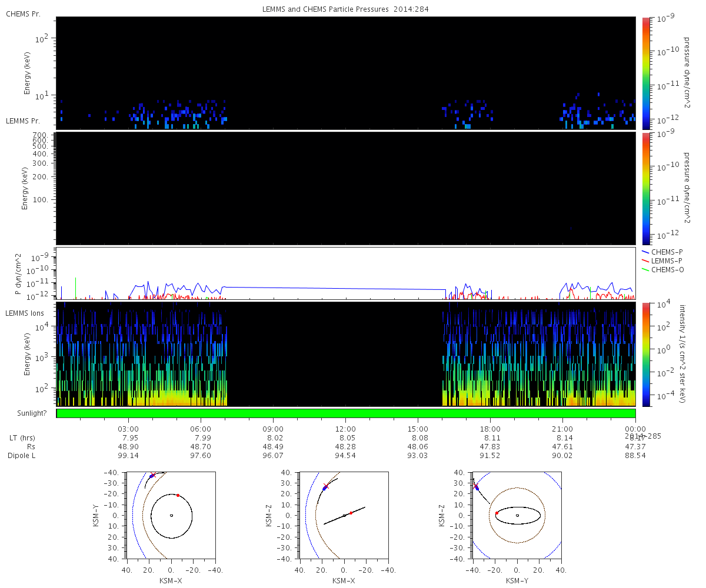The height and width of the screenshot is (588, 706).
Task: Click the green CHEMS-O spike near the start of the pressure plot
Action: coord(75,288)
